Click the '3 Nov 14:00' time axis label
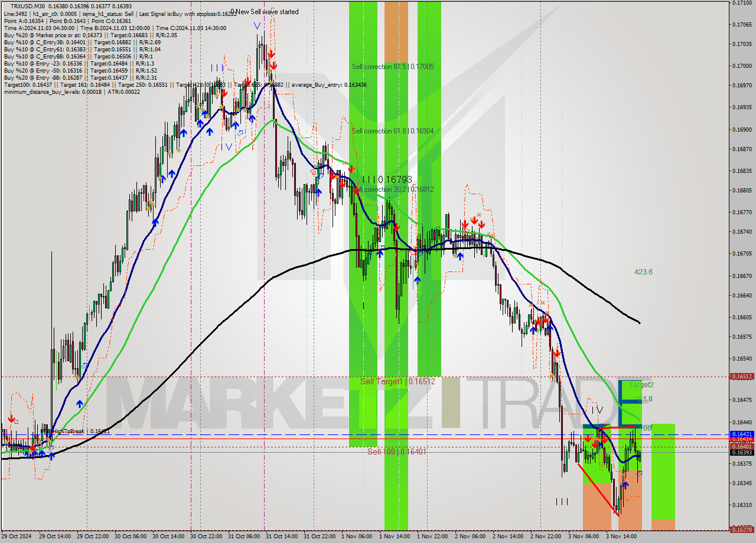This screenshot has height=543, width=756. 621,537
